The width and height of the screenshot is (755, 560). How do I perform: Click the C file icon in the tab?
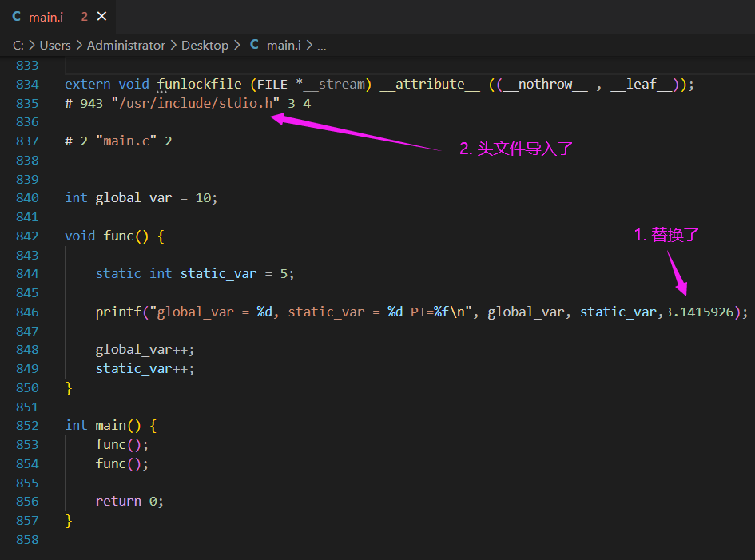16,16
